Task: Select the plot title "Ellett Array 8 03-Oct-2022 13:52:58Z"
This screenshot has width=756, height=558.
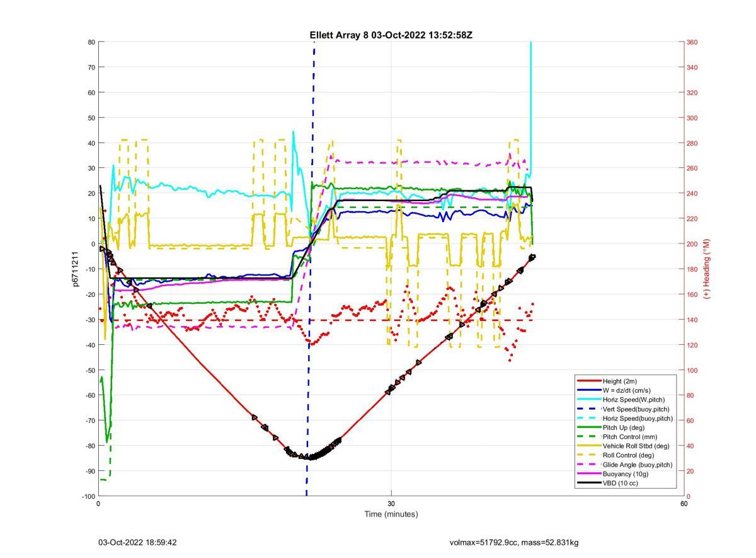Action: click(x=391, y=35)
